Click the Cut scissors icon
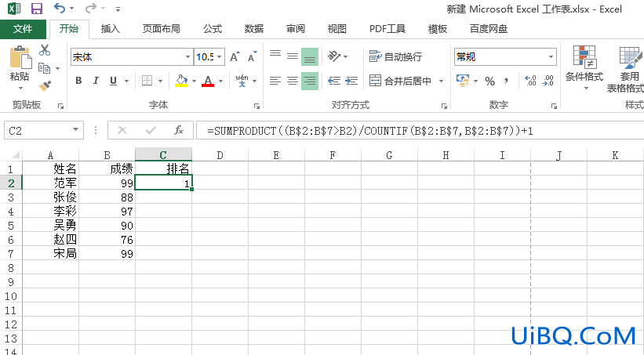Screen dimensions: 644x355 point(45,50)
